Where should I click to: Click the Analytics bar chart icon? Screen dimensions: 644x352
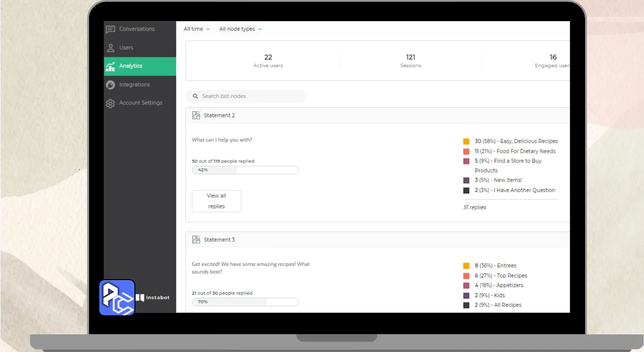110,66
